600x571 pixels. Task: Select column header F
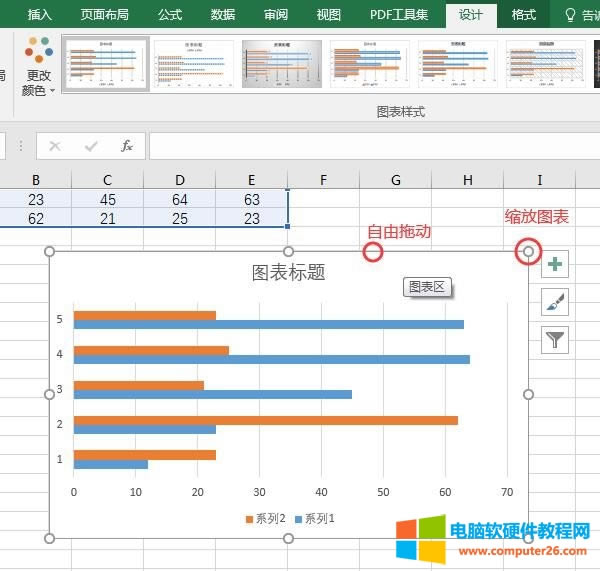(x=324, y=180)
